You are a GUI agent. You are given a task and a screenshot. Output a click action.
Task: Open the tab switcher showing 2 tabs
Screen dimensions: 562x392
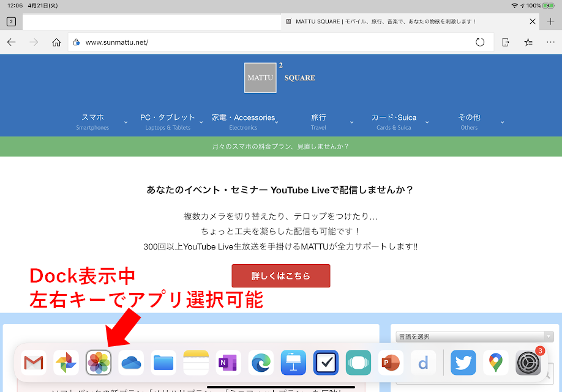click(x=11, y=21)
